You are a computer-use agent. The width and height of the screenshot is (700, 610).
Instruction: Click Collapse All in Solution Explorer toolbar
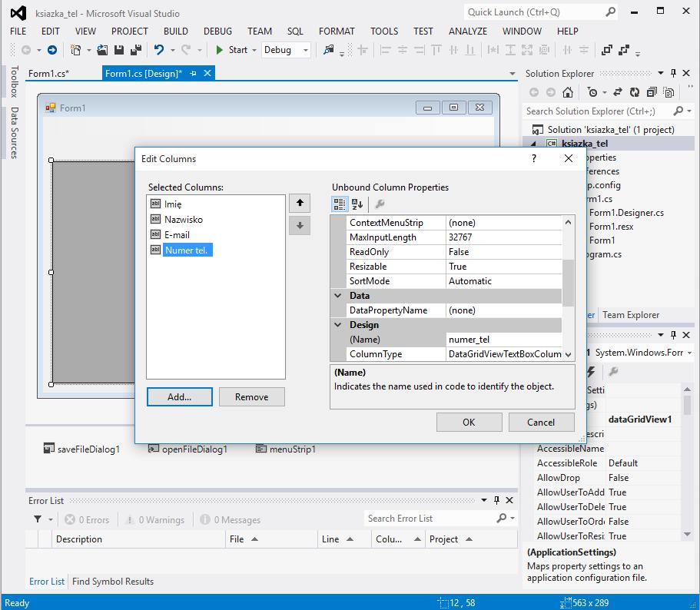tap(652, 92)
